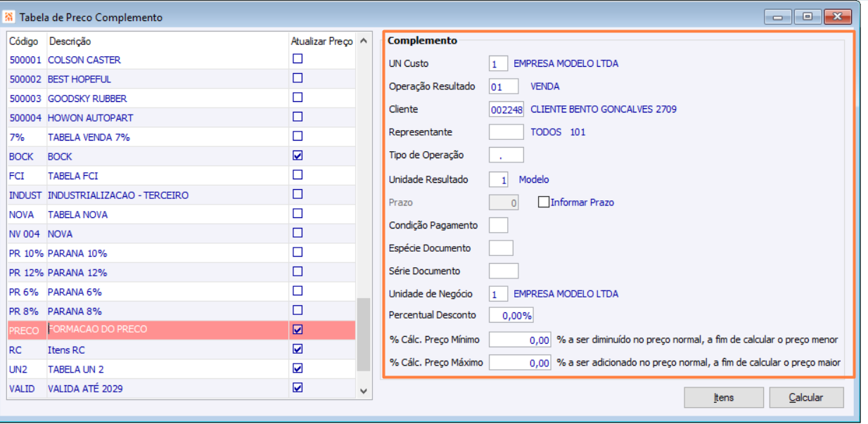868x424 pixels.
Task: Focus the Condição Pagamento field
Action: (498, 225)
